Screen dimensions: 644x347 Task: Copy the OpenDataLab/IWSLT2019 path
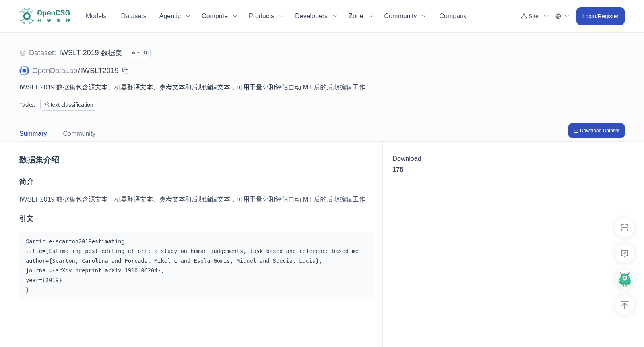(x=125, y=71)
